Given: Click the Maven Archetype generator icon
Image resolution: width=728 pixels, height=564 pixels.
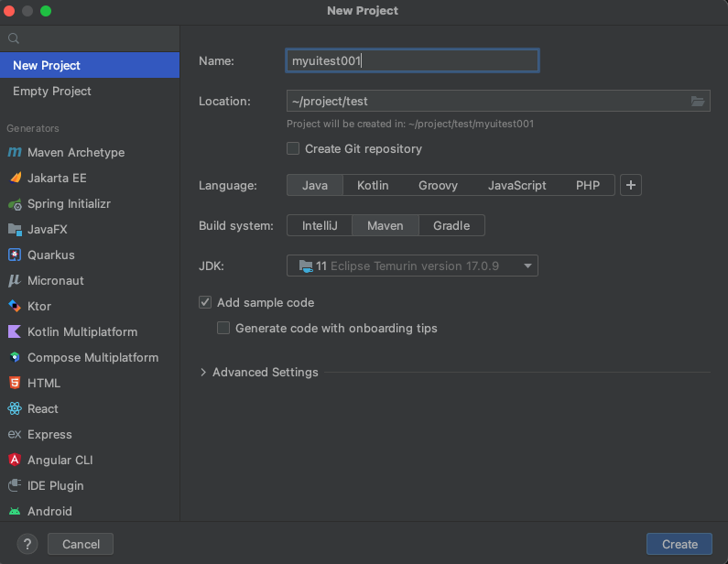Looking at the screenshot, I should (15, 152).
